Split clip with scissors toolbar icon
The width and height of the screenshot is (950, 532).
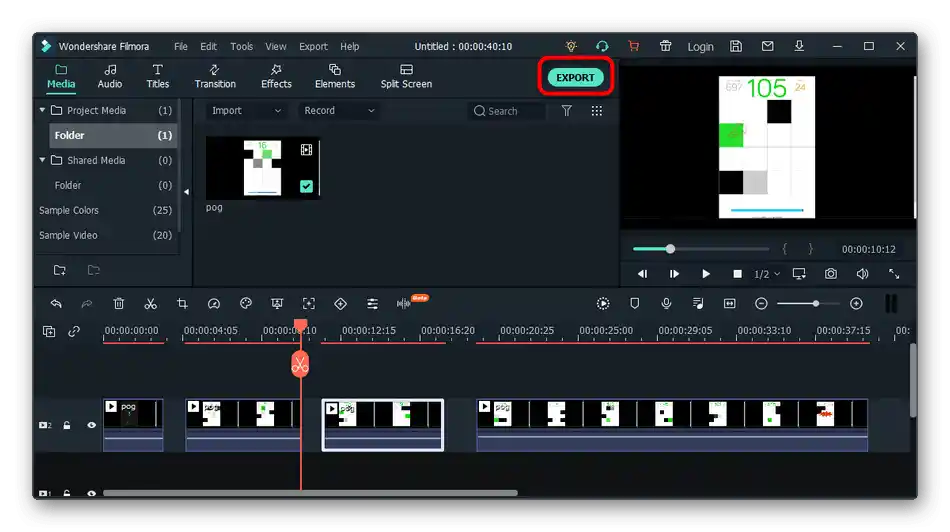pyautogui.click(x=150, y=304)
